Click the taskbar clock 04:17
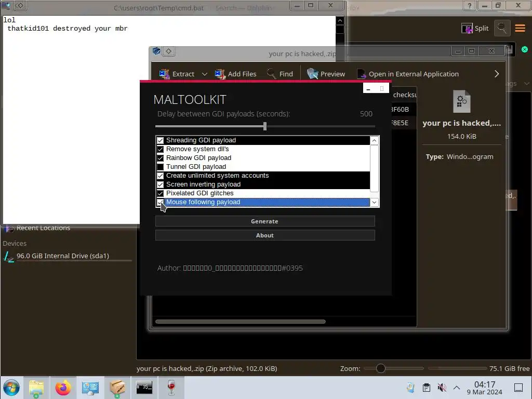532x399 pixels. pos(485,388)
